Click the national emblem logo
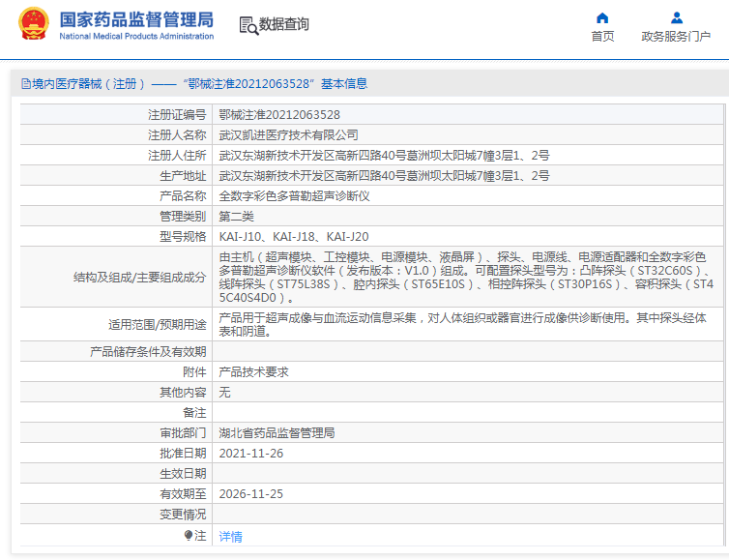This screenshot has height=560, width=729. [x=33, y=24]
